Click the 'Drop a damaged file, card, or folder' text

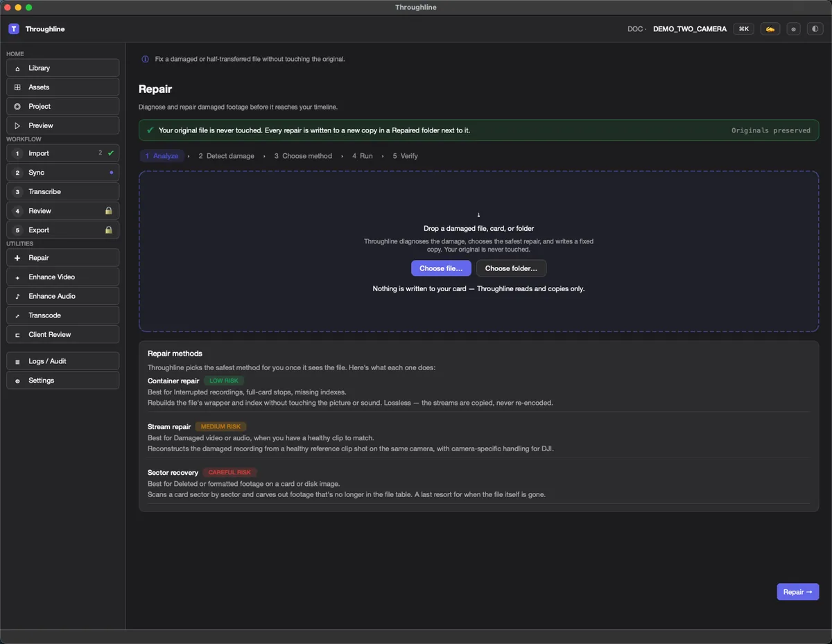(x=479, y=228)
